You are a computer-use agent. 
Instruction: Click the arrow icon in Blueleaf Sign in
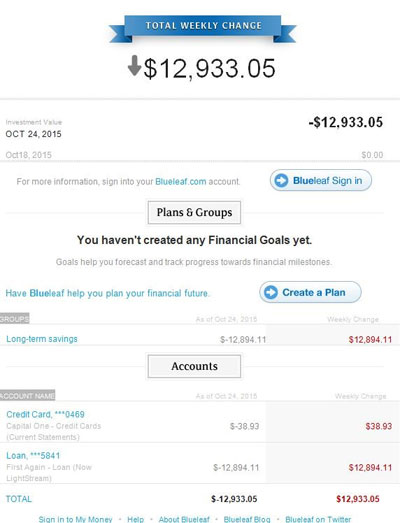[x=281, y=180]
